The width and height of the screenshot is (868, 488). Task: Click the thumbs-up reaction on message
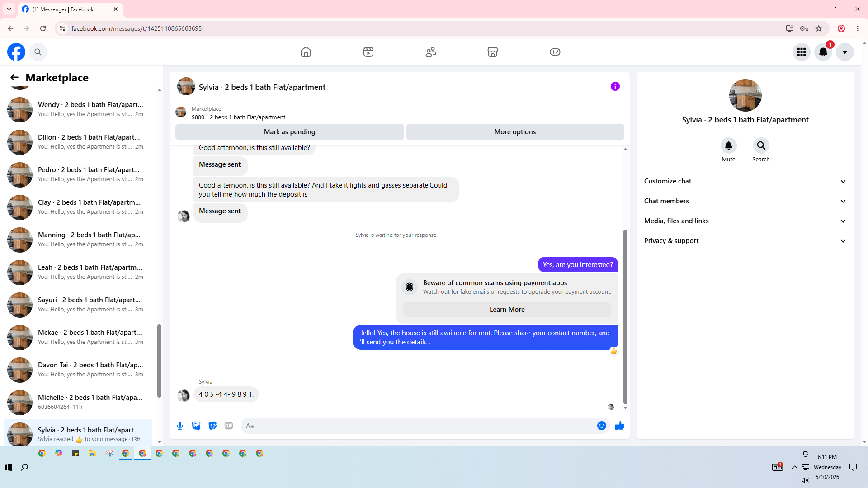[613, 351]
